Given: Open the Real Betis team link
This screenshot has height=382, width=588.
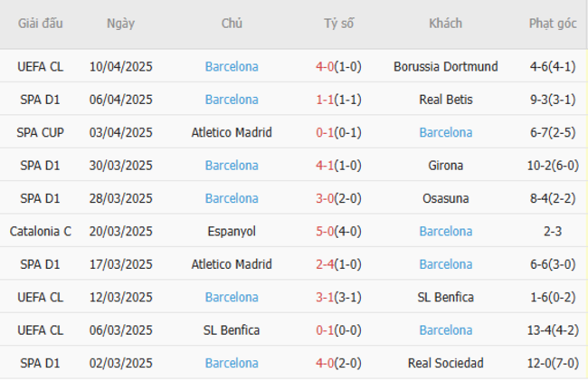Looking at the screenshot, I should 445,100.
